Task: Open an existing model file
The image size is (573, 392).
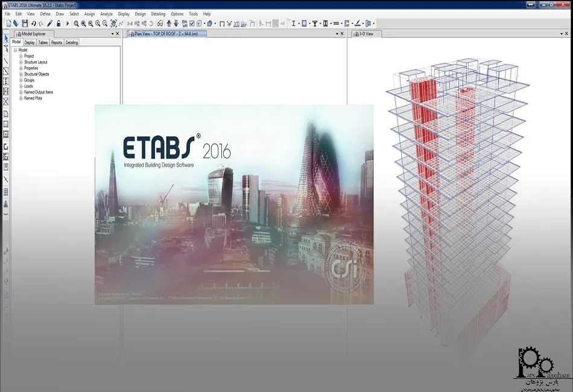Action: click(17, 24)
